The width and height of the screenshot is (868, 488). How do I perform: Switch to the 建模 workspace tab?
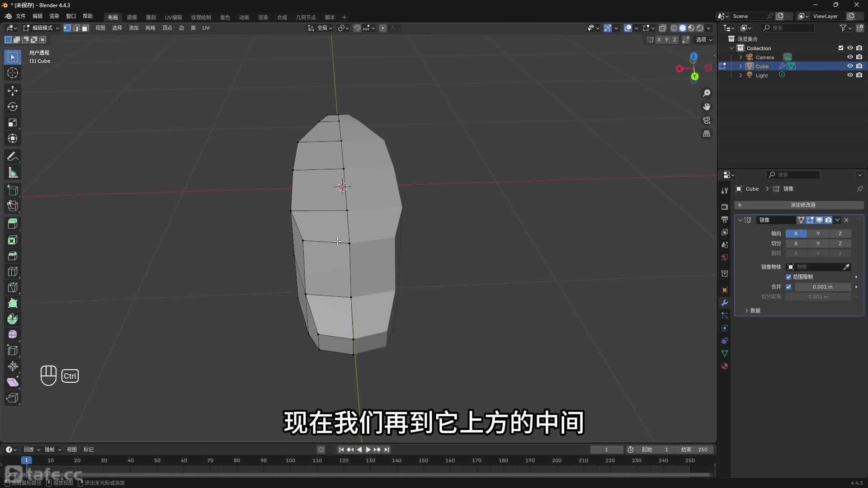point(132,17)
